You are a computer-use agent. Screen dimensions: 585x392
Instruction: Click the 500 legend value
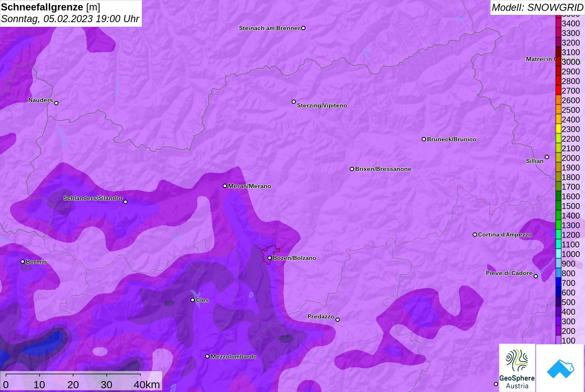[568, 302]
